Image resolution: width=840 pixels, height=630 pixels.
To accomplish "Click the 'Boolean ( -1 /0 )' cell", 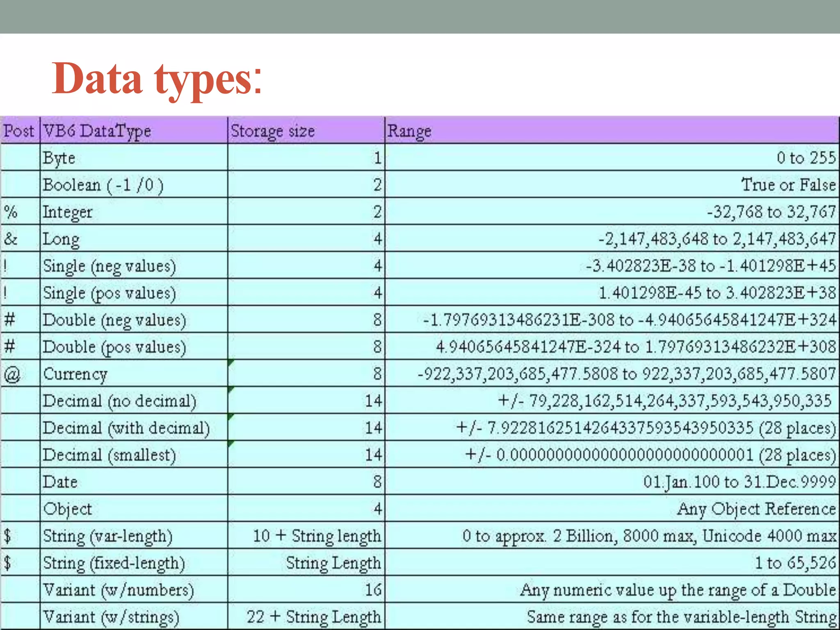I will 134,185.
